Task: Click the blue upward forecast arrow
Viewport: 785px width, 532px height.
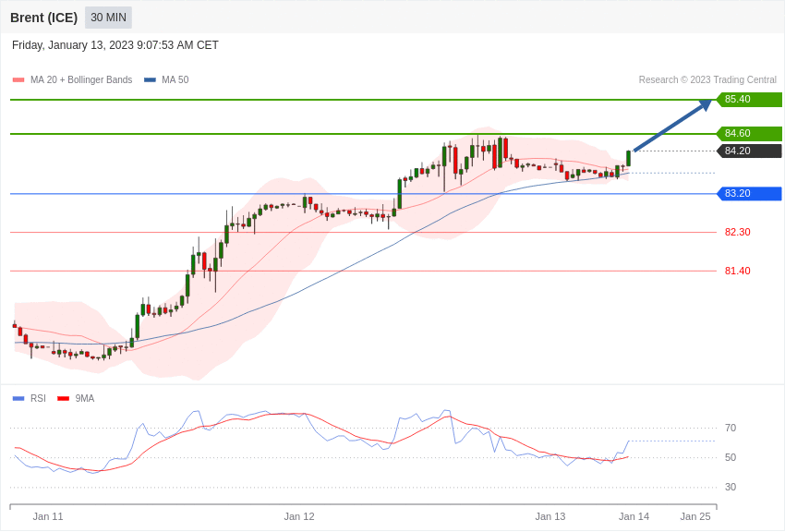Action: 671,126
